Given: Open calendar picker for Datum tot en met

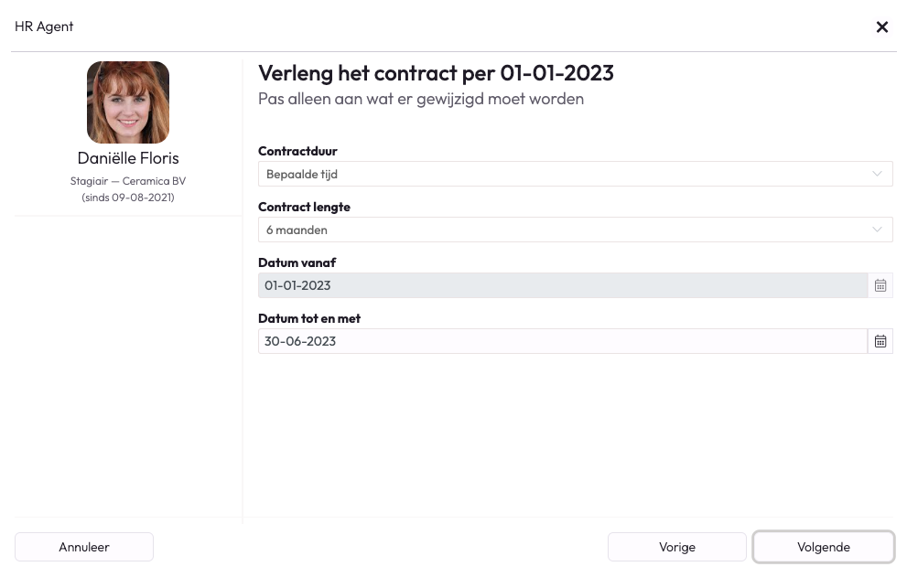Looking at the screenshot, I should [880, 341].
